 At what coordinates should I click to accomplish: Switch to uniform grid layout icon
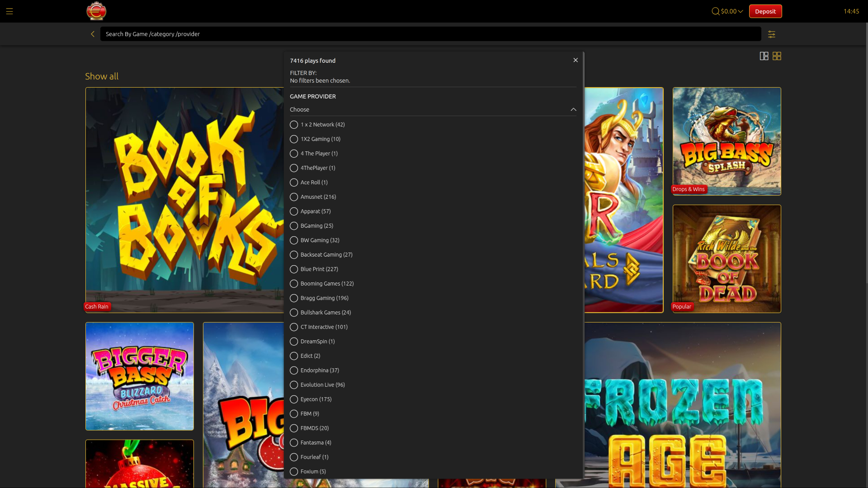point(777,56)
